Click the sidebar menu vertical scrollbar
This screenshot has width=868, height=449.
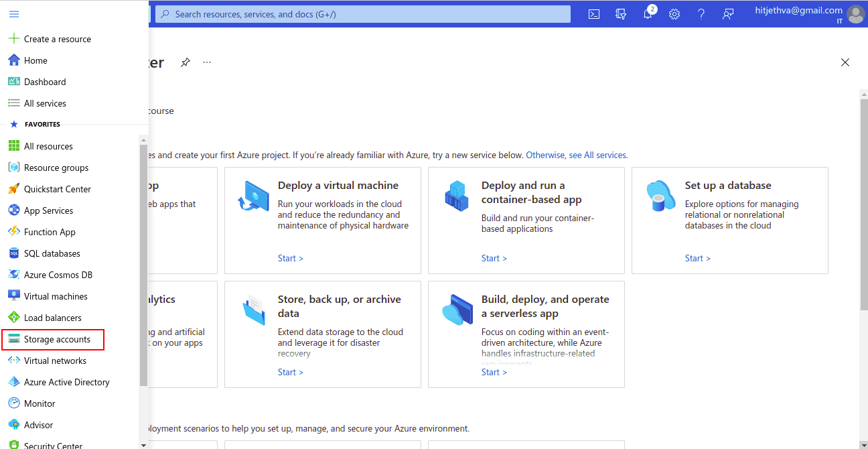pyautogui.click(x=143, y=265)
